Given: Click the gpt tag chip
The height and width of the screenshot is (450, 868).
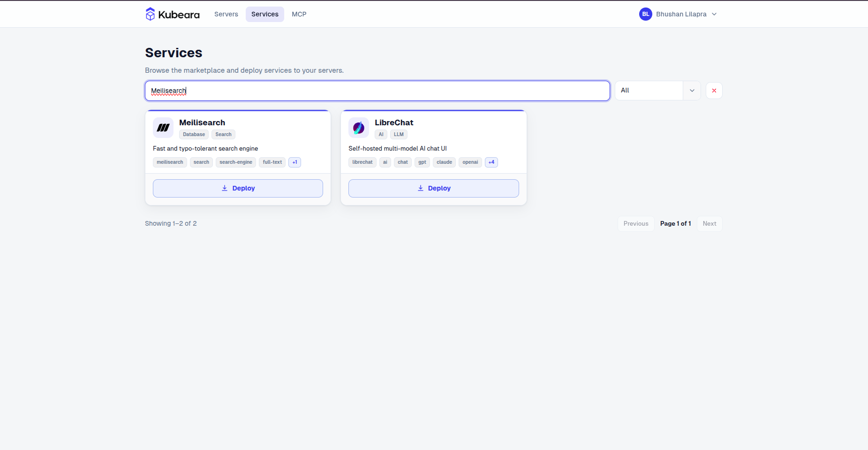Looking at the screenshot, I should (x=423, y=162).
